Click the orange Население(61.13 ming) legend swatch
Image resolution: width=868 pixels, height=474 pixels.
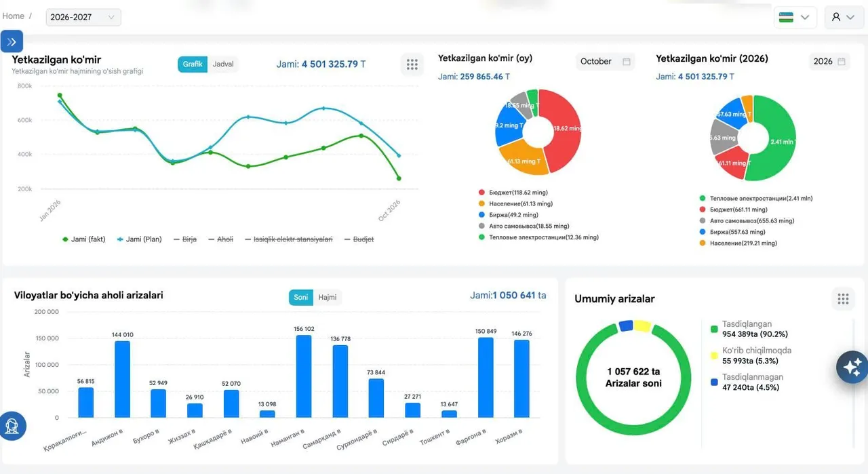point(481,204)
